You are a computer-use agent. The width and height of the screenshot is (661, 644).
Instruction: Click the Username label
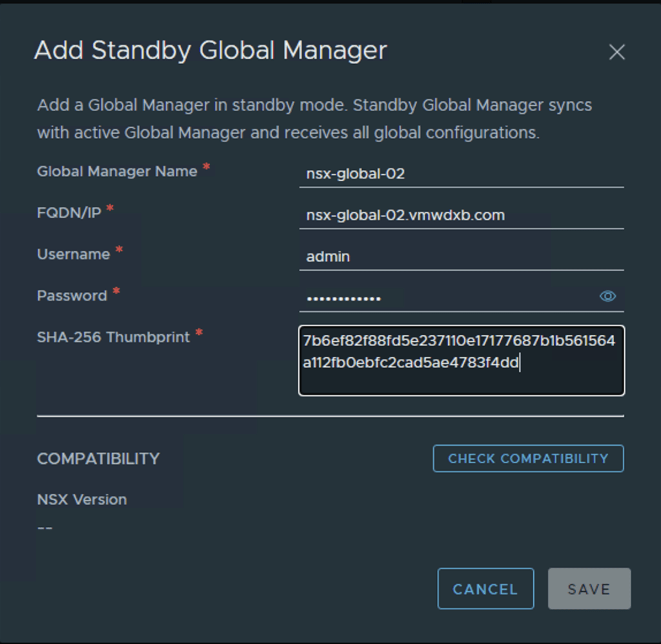(x=73, y=254)
